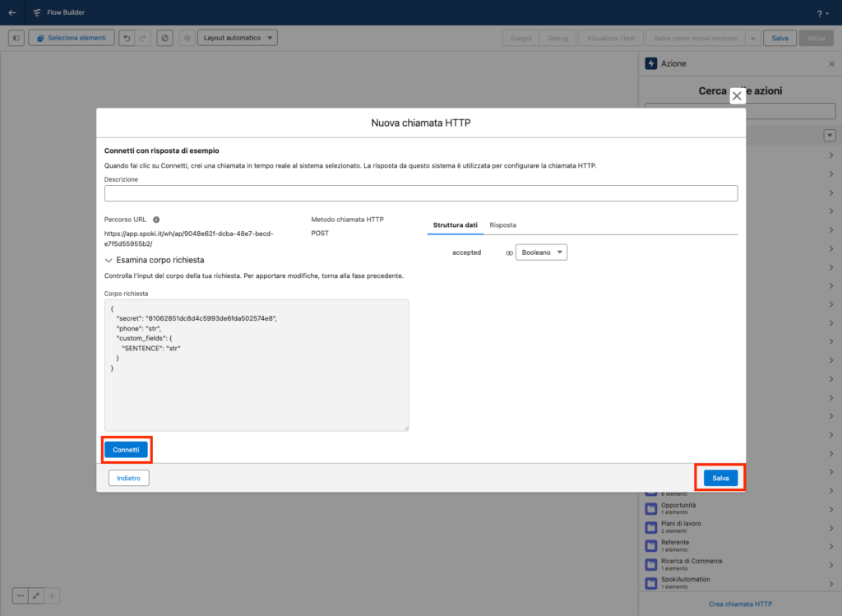Click the fit-to-view icon on canvas
Viewport: 842px width, 616px height.
[36, 595]
